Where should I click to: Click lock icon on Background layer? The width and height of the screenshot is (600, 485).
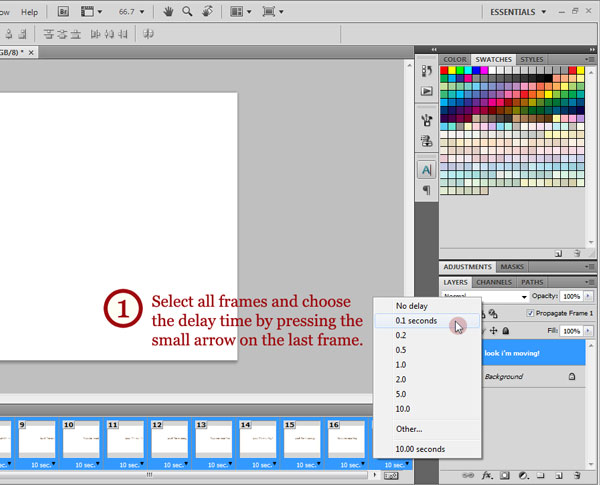click(571, 376)
